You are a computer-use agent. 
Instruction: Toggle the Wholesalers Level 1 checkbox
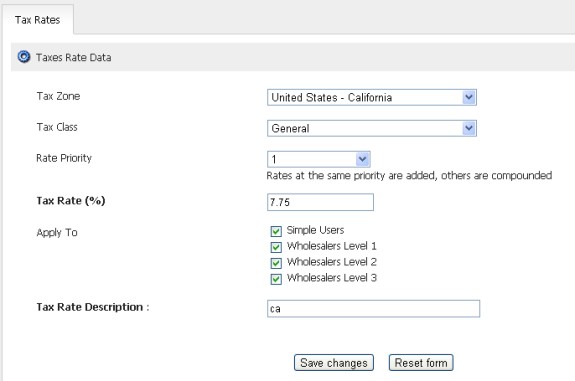pyautogui.click(x=276, y=247)
